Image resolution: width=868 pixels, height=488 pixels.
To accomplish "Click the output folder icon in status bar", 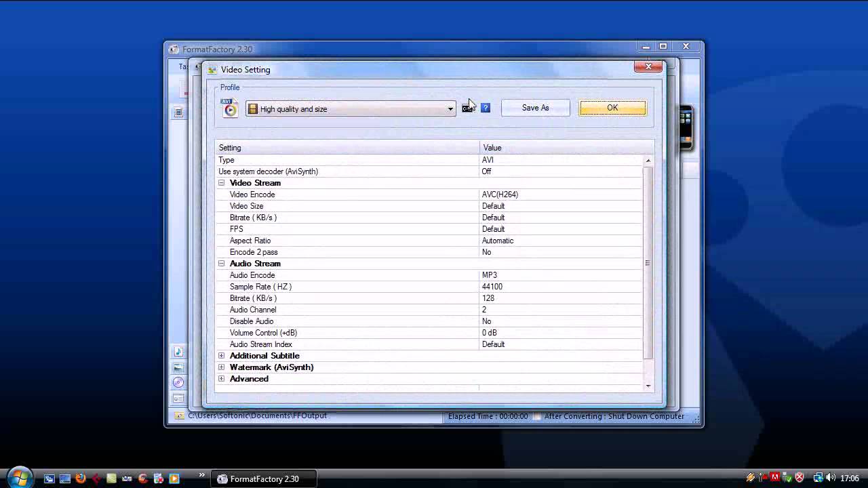I will [x=179, y=416].
